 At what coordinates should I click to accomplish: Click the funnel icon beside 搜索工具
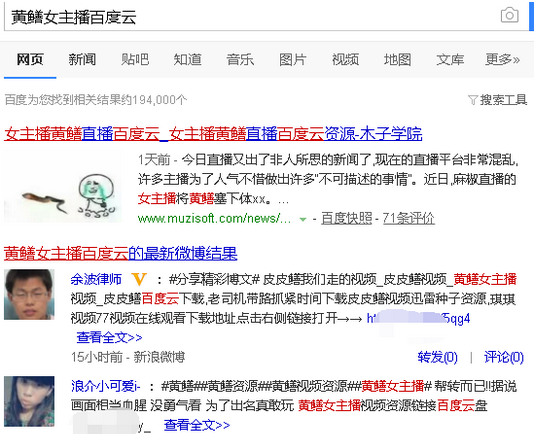coord(473,100)
